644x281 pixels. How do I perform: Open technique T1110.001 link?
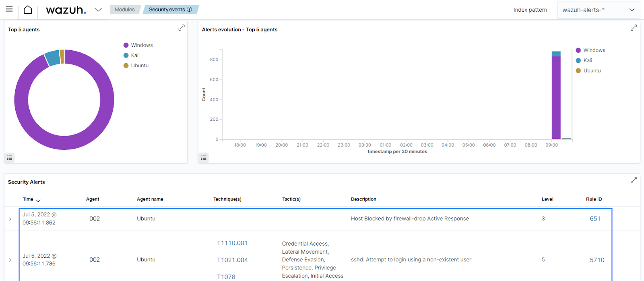pyautogui.click(x=232, y=243)
